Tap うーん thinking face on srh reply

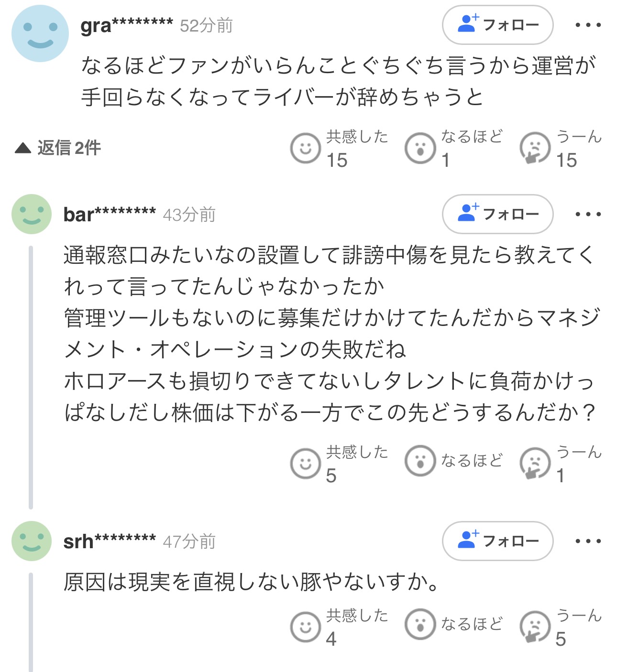click(x=535, y=627)
